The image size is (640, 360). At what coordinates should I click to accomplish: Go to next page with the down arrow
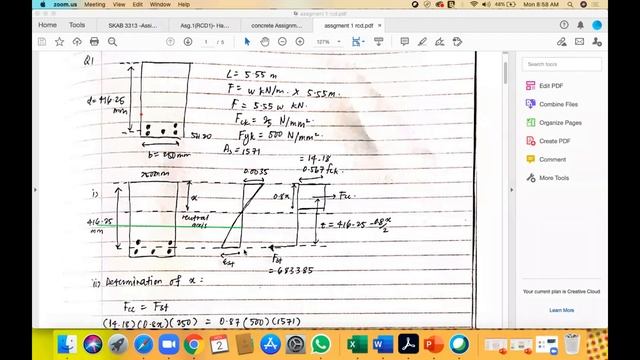(x=188, y=42)
